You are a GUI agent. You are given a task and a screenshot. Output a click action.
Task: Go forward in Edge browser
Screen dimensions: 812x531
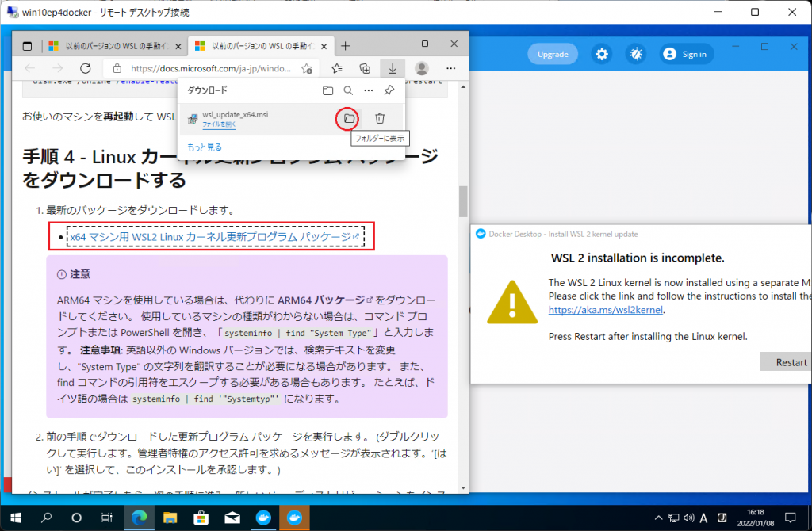[57, 68]
